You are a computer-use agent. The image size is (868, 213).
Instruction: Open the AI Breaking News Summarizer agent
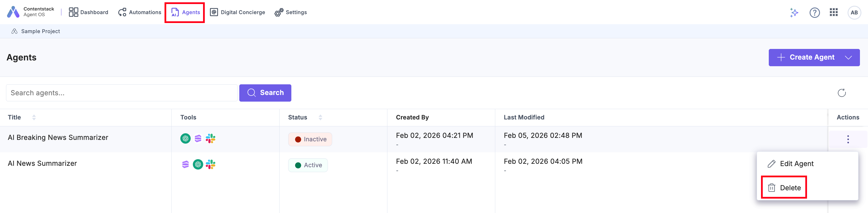pos(58,138)
